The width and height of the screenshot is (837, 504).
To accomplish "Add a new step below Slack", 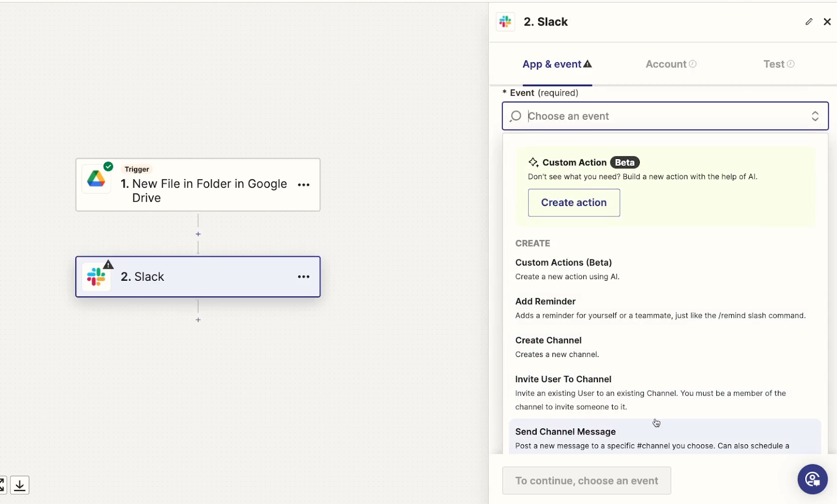I will [198, 320].
